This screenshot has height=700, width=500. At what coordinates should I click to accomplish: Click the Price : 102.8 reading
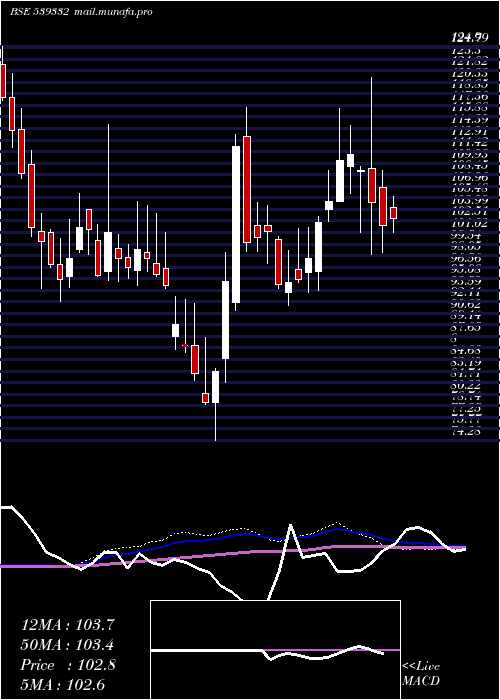pos(68,665)
